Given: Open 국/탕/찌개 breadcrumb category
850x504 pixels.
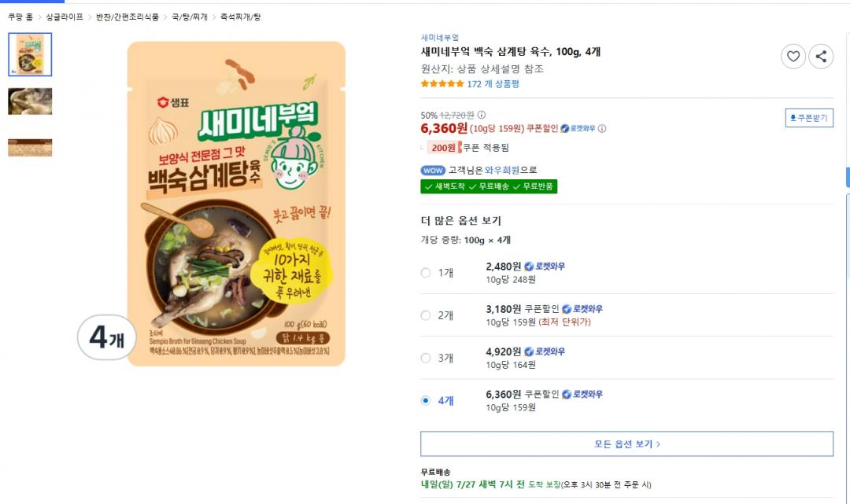Looking at the screenshot, I should 190,17.
